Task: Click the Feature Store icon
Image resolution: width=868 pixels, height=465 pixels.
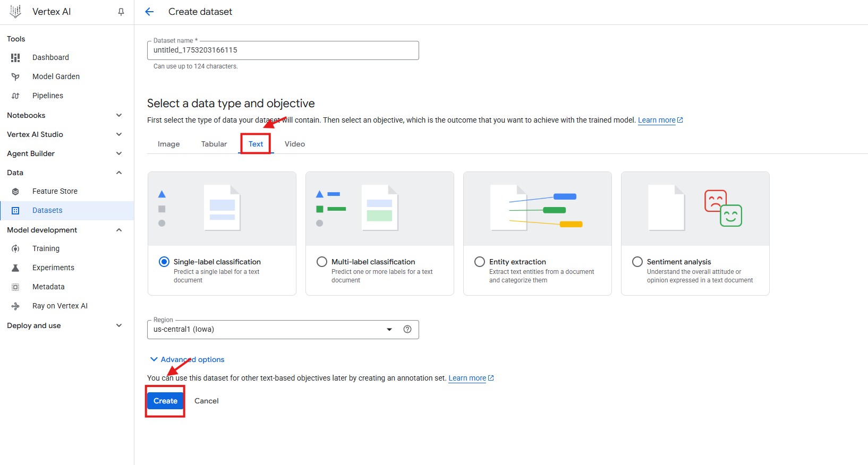Action: click(15, 191)
